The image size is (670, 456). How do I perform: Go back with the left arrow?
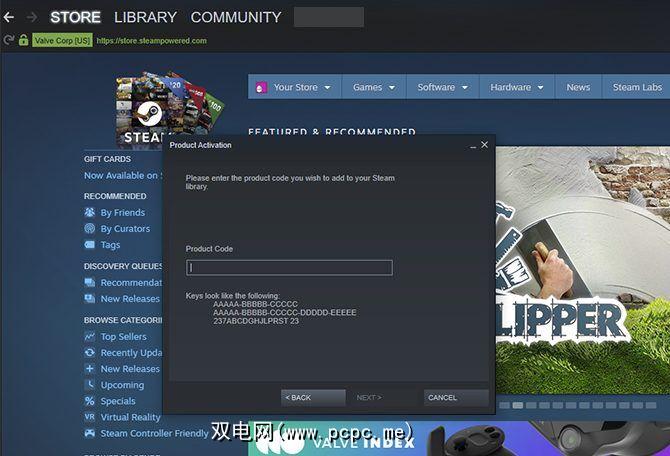tap(9, 18)
